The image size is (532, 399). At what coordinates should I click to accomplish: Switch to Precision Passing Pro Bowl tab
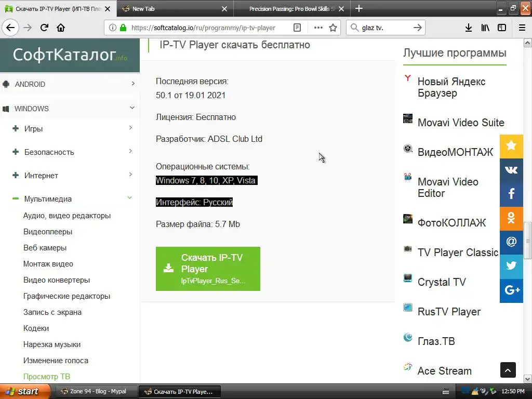[292, 9]
